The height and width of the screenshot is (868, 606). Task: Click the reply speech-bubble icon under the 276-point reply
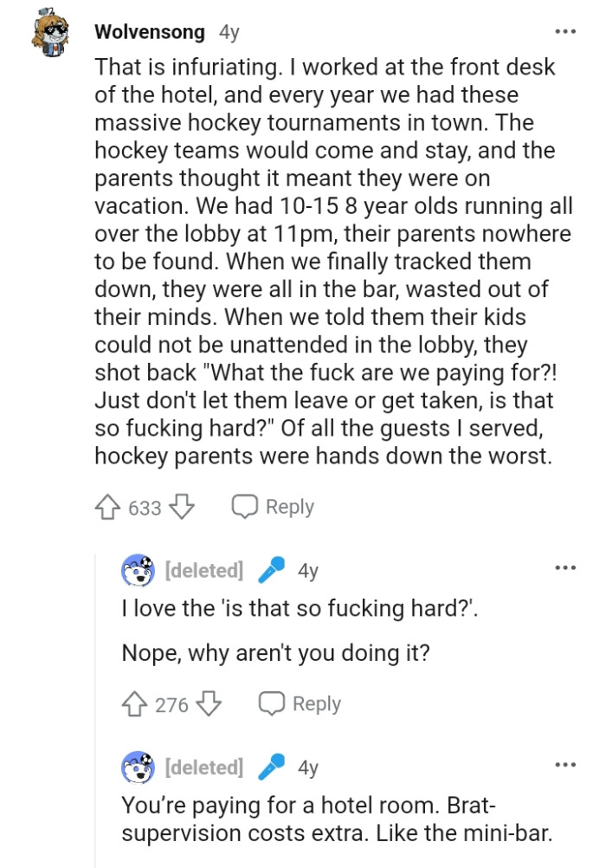point(271,703)
